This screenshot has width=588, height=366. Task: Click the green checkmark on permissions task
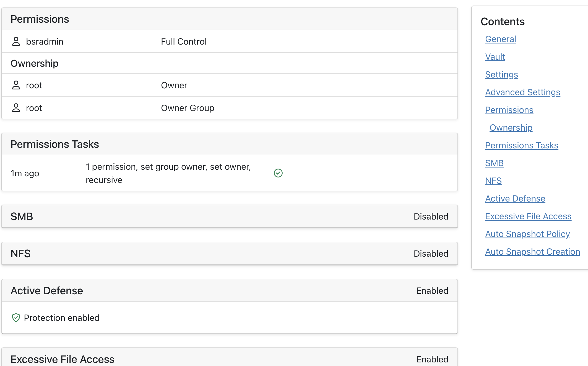278,173
